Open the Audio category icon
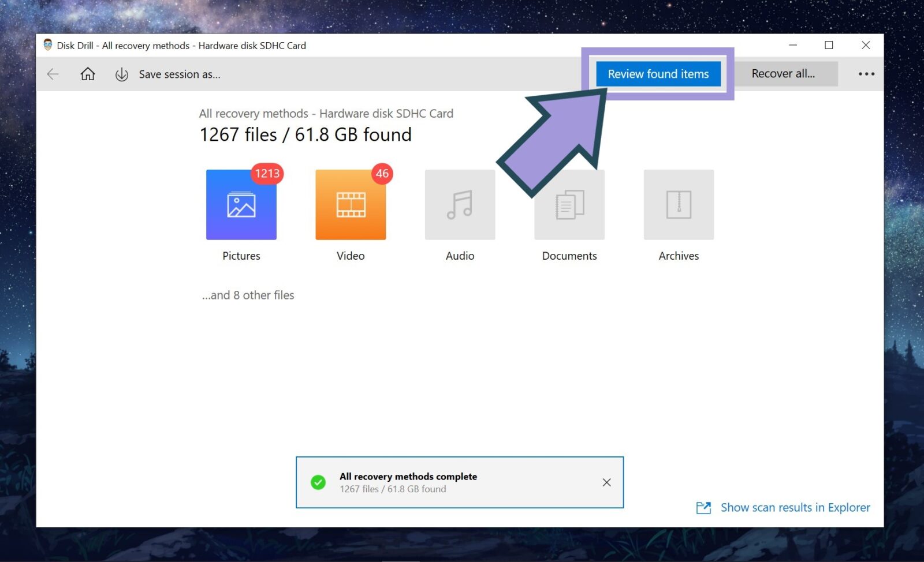 click(x=459, y=204)
